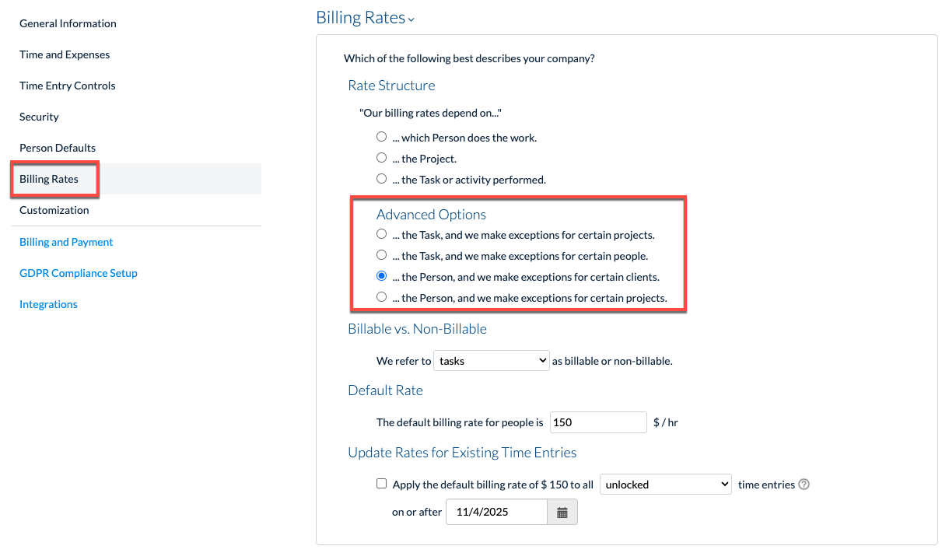Choose rates depend on which Person does the work
This screenshot has height=560, width=949.
coord(381,137)
